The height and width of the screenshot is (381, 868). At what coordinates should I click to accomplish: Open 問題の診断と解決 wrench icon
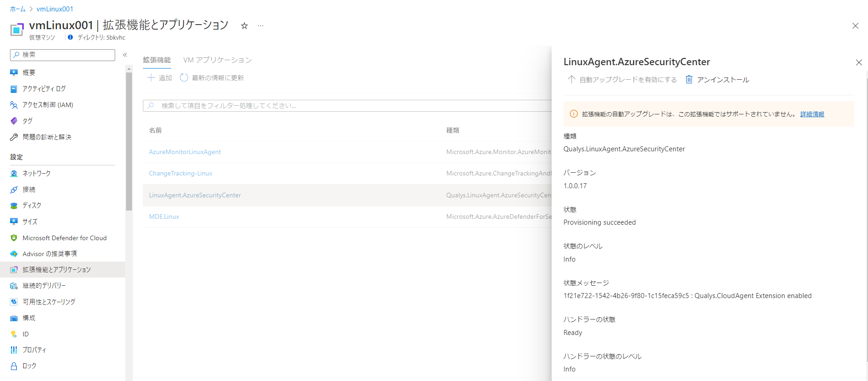(14, 137)
